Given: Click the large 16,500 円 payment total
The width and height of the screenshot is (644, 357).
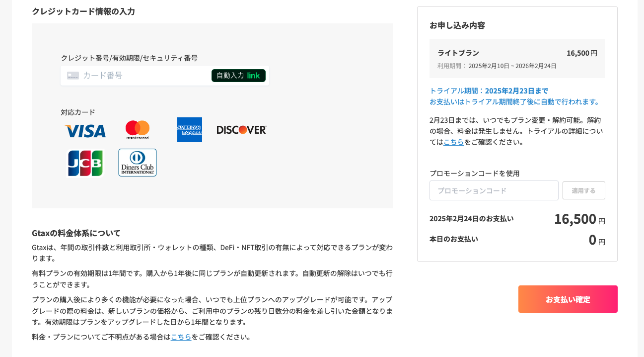Looking at the screenshot, I should (x=580, y=219).
